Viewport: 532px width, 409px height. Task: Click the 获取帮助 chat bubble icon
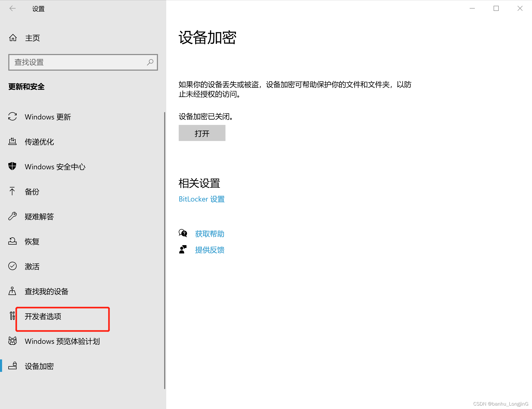[183, 233]
